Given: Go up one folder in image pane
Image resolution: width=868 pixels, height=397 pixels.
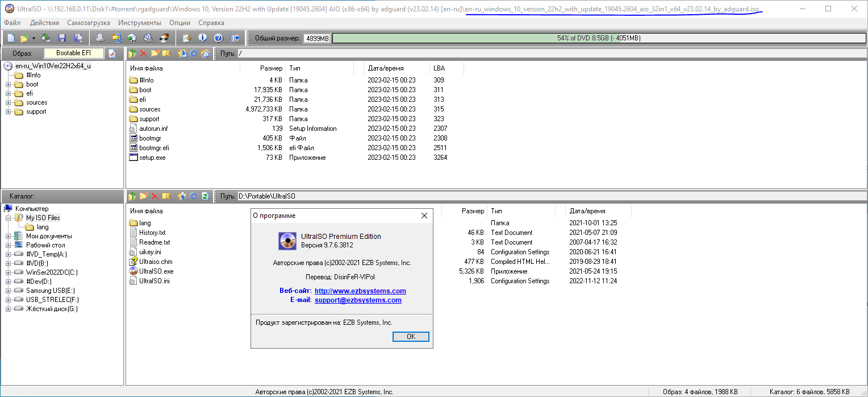Looking at the screenshot, I should pos(132,53).
